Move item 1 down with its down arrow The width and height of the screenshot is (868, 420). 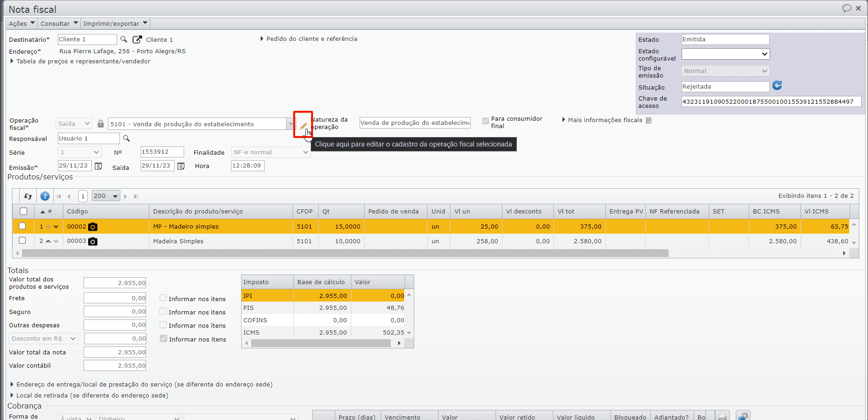point(56,227)
